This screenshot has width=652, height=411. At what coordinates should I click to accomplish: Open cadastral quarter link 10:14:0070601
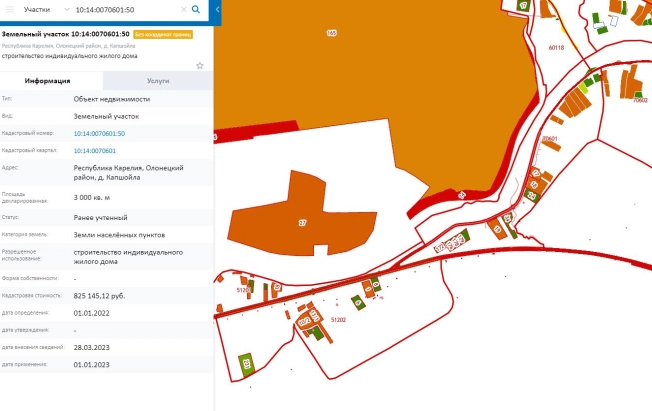coord(95,150)
